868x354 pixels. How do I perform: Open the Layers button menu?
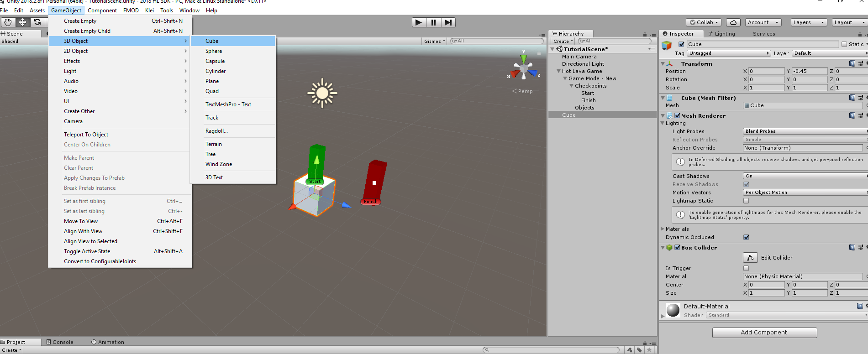809,22
